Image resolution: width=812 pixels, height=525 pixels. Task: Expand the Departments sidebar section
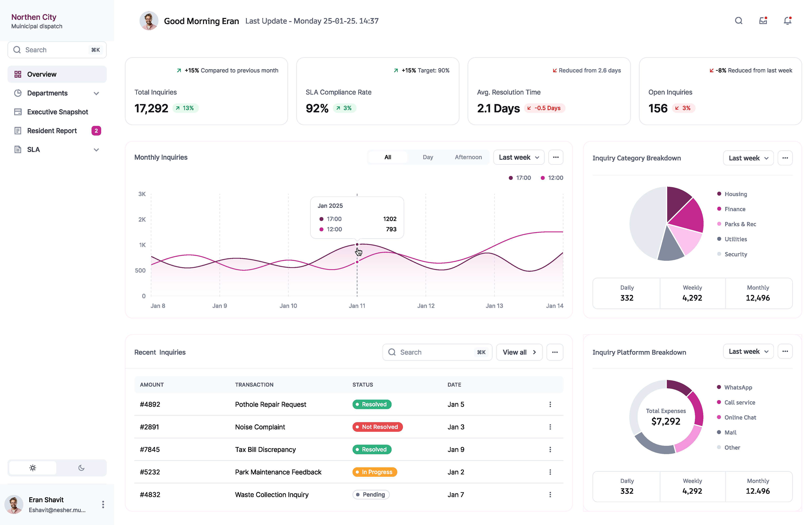coord(96,93)
